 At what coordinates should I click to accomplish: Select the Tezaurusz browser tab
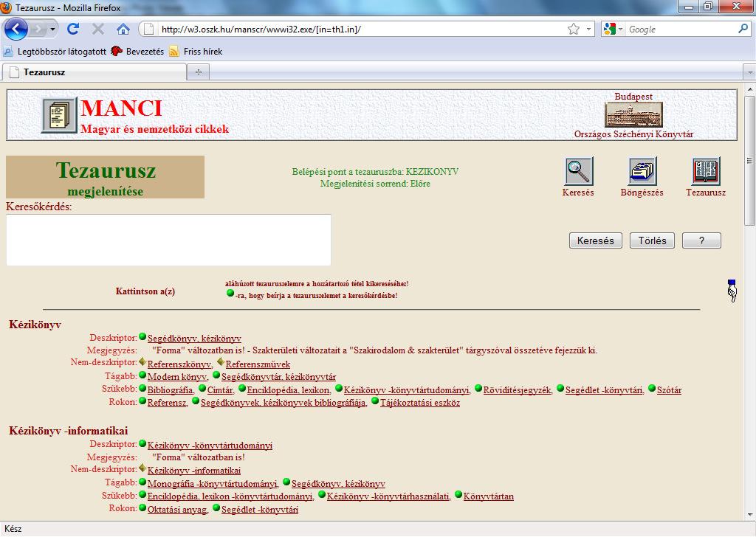tap(94, 72)
